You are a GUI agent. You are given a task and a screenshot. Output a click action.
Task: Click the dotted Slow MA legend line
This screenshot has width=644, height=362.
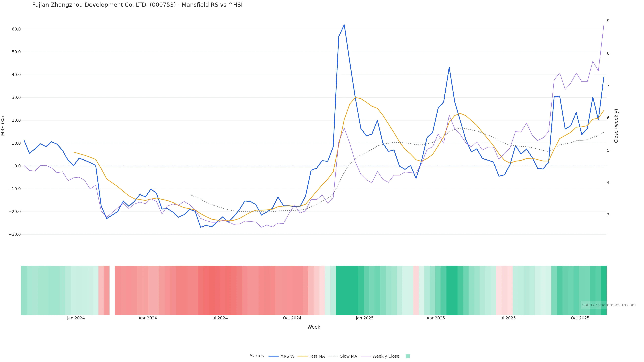[333, 356]
